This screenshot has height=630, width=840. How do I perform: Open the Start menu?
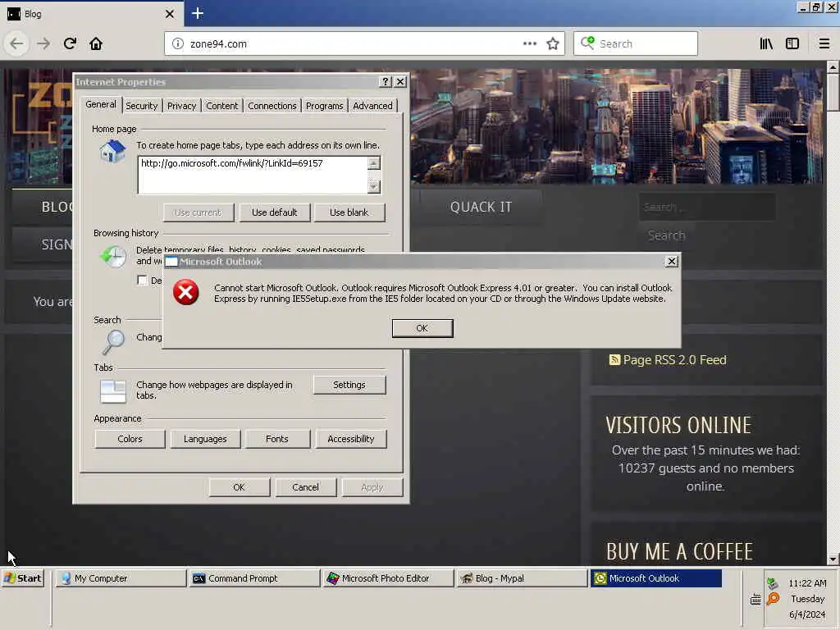click(22, 578)
